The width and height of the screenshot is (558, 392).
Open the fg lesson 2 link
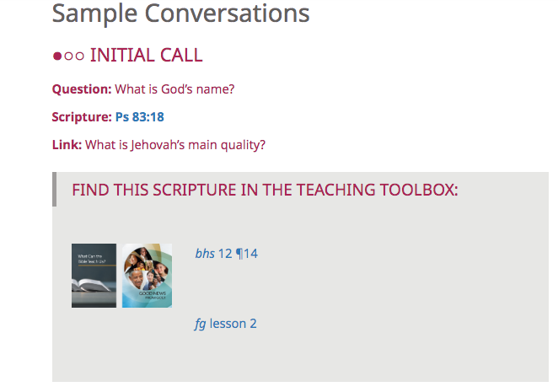tap(225, 323)
